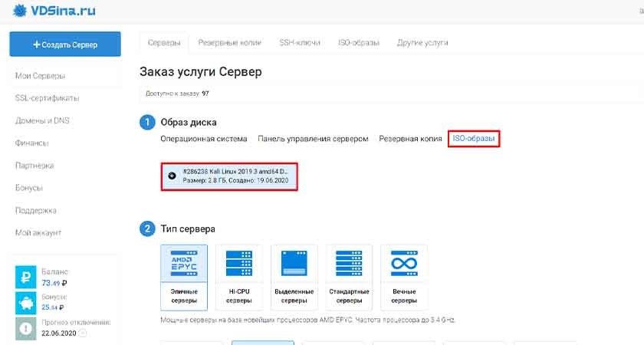
Task: Select Вечные серверы infinity type
Action: coord(404,278)
